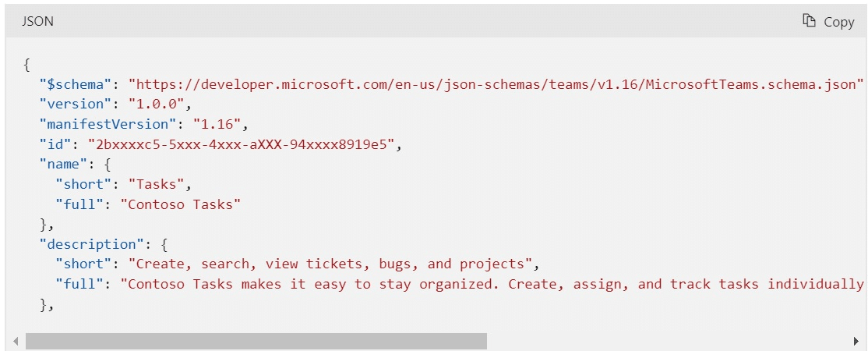Viewport: 868px width, 351px height.
Task: Click the "Tasks" short name value
Action: [158, 185]
